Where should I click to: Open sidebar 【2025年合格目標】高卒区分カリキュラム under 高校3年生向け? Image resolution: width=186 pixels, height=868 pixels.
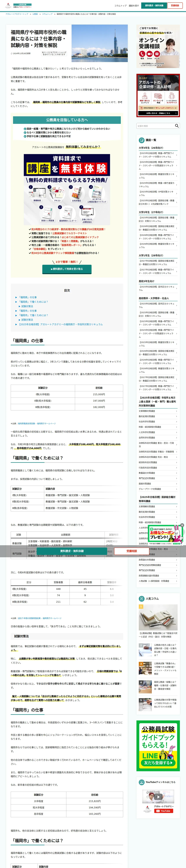pyautogui.click(x=158, y=288)
